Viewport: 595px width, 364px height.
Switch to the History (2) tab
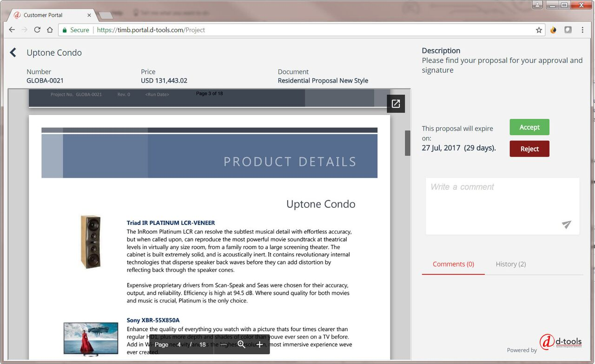(510, 264)
